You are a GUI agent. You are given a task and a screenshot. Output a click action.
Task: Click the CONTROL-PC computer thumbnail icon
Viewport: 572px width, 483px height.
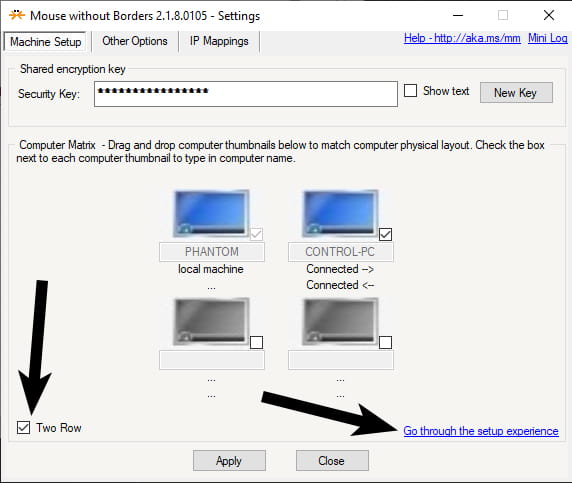340,213
